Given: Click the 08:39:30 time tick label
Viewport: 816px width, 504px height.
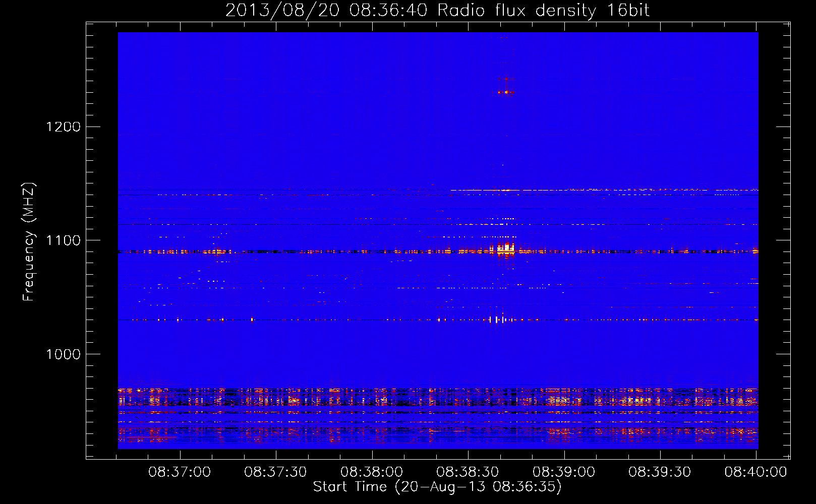Looking at the screenshot, I should point(660,472).
